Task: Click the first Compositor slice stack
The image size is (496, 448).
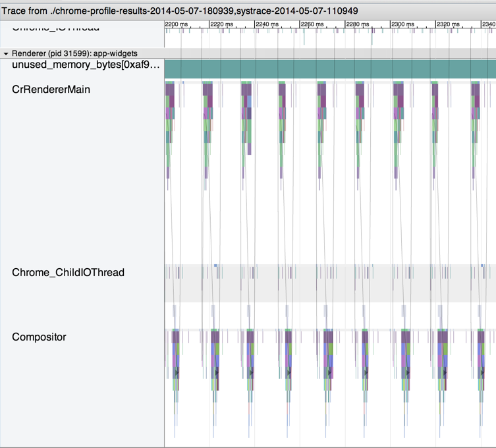Action: 176,356
